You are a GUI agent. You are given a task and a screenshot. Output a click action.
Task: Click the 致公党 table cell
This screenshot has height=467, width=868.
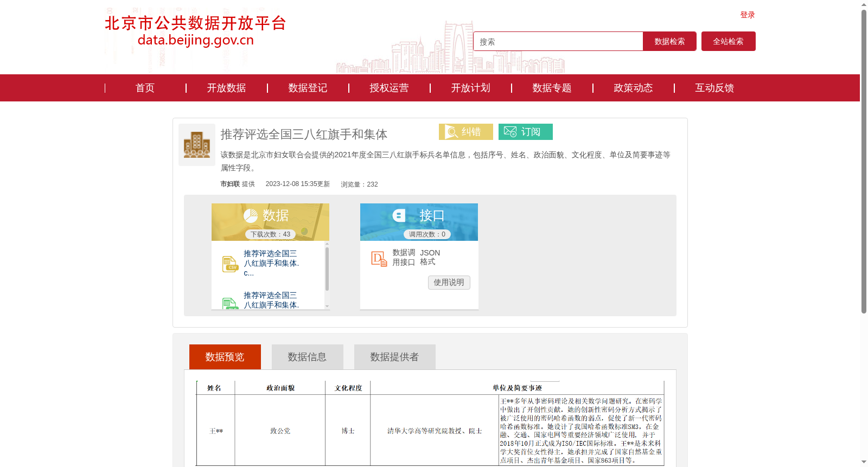coord(280,431)
